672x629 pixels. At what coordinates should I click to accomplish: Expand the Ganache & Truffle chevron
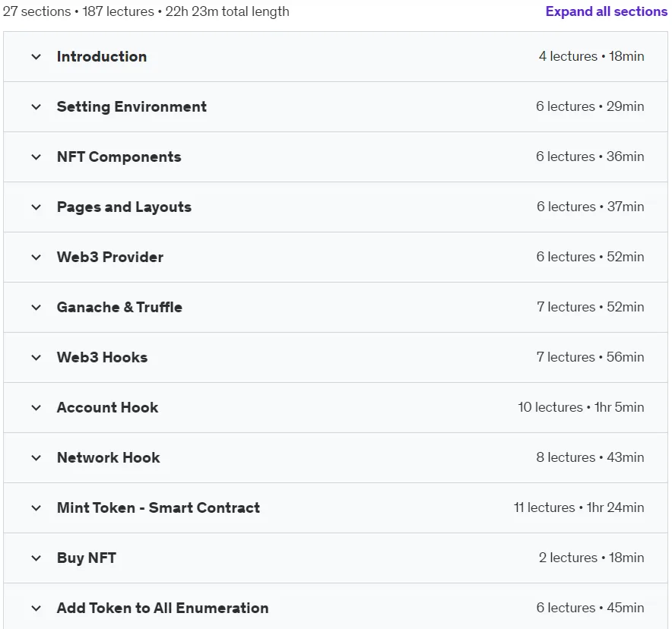[x=36, y=307]
